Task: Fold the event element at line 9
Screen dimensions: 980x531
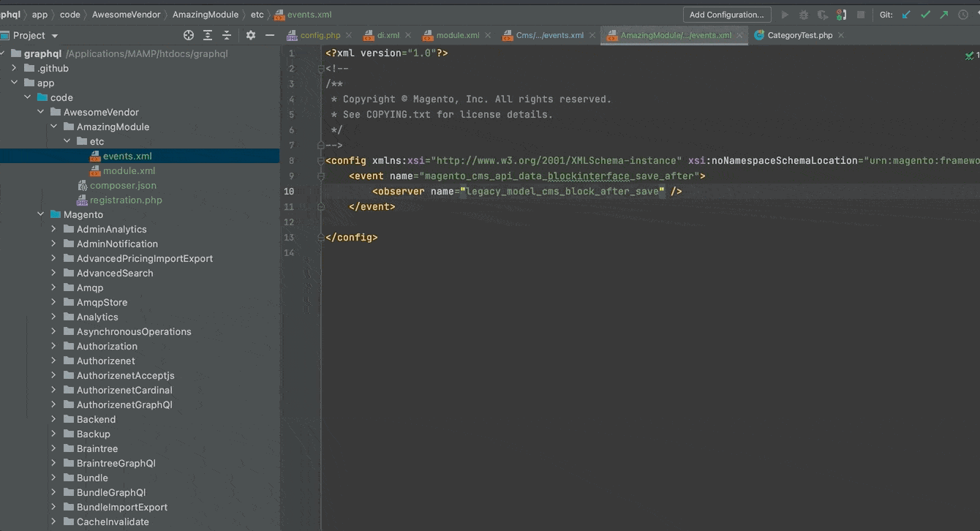Action: pos(320,176)
